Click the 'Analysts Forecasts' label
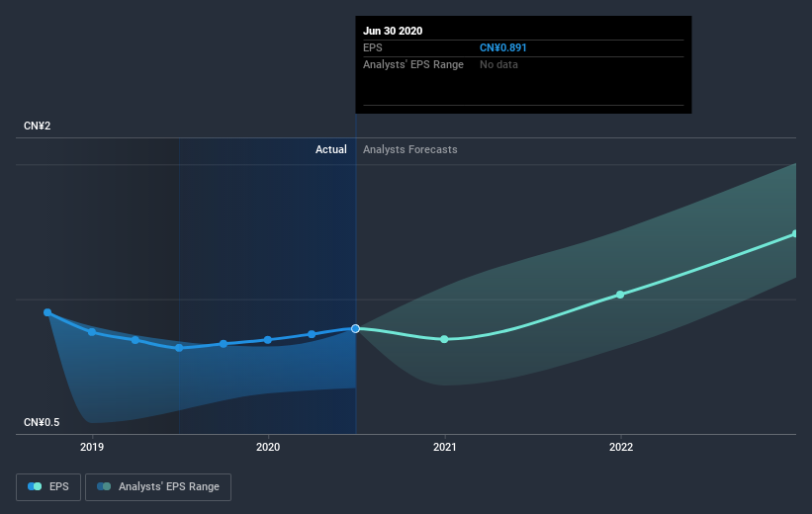The height and width of the screenshot is (514, 812). tap(410, 149)
